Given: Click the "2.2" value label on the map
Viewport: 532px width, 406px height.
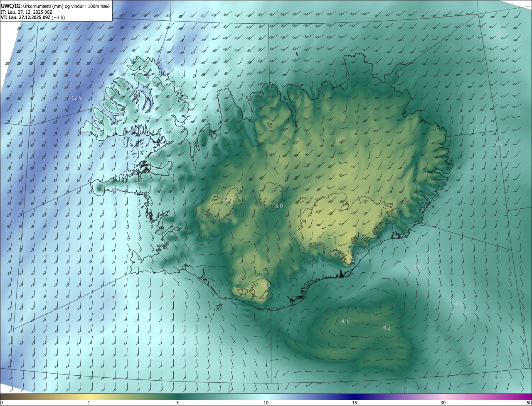Looking at the screenshot, I should click(x=352, y=260).
